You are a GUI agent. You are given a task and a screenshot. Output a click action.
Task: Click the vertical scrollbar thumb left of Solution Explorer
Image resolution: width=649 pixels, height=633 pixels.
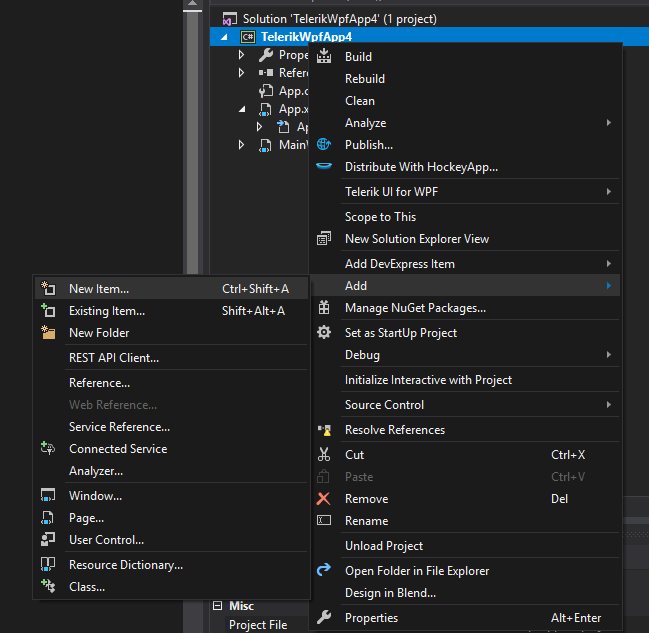point(192,143)
